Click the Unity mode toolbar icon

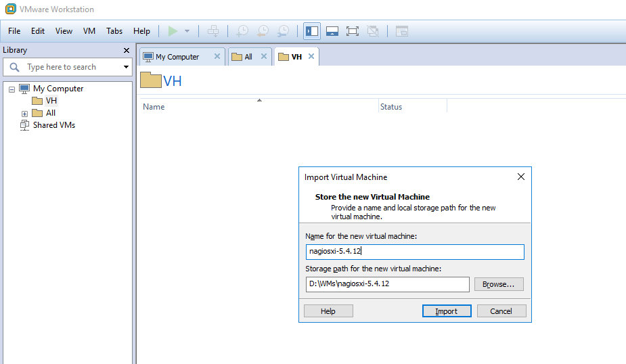pyautogui.click(x=373, y=31)
